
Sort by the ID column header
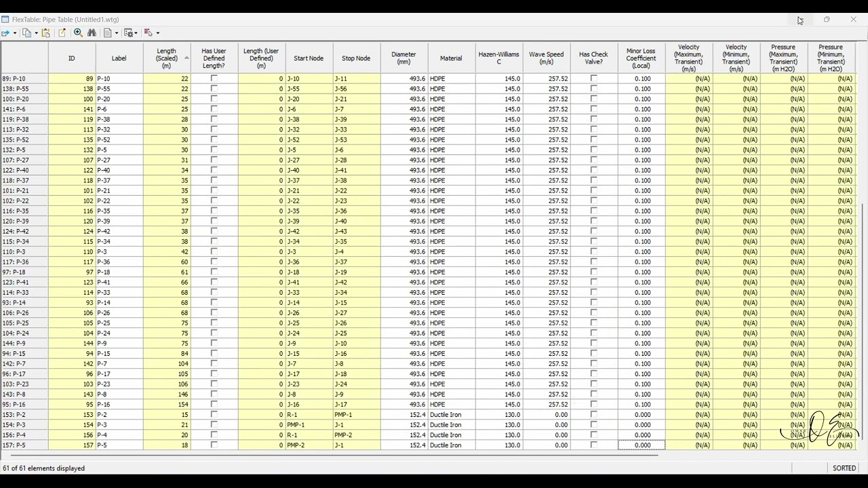click(x=72, y=58)
